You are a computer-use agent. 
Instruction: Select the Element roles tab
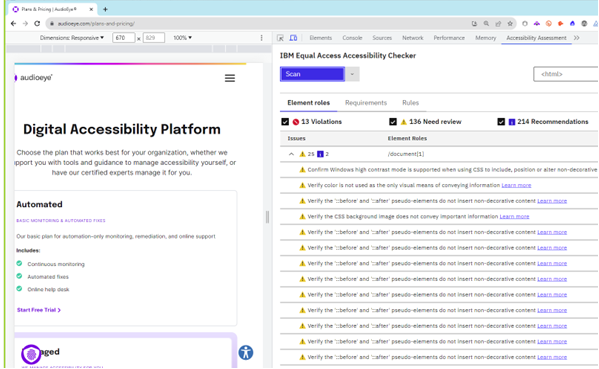(309, 103)
